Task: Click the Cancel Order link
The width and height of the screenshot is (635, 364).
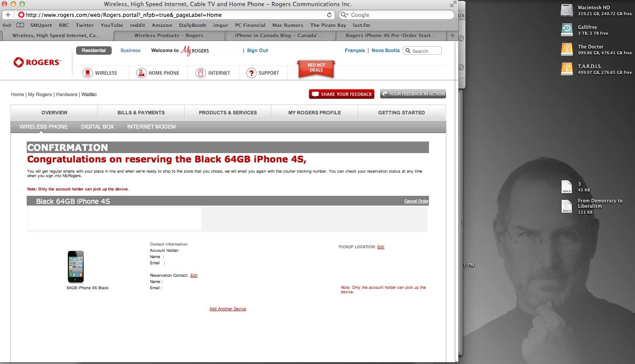Action: click(x=416, y=201)
